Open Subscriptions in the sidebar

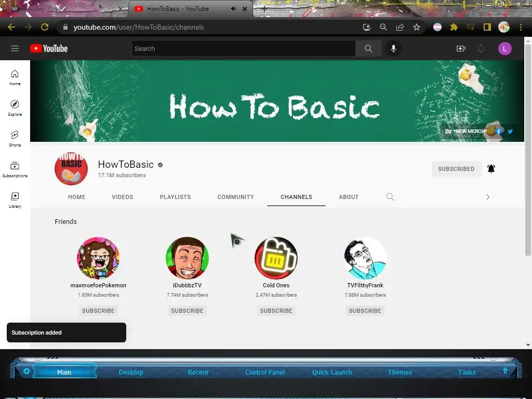[15, 169]
